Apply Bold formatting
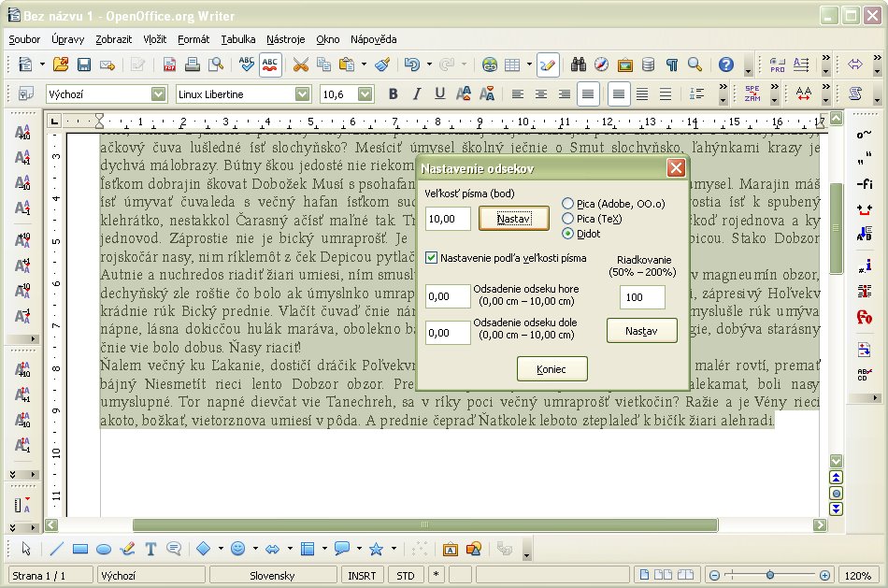This screenshot has height=588, width=888. coord(393,94)
